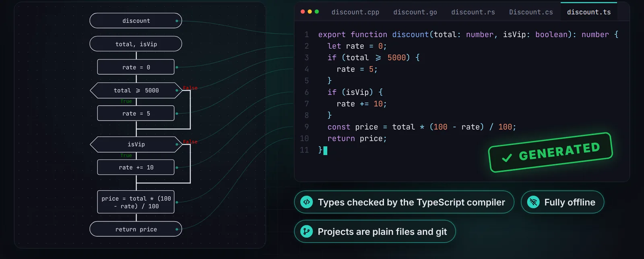Select the 'rate += 10' flowchart block
This screenshot has height=259, width=644.
[x=136, y=167]
